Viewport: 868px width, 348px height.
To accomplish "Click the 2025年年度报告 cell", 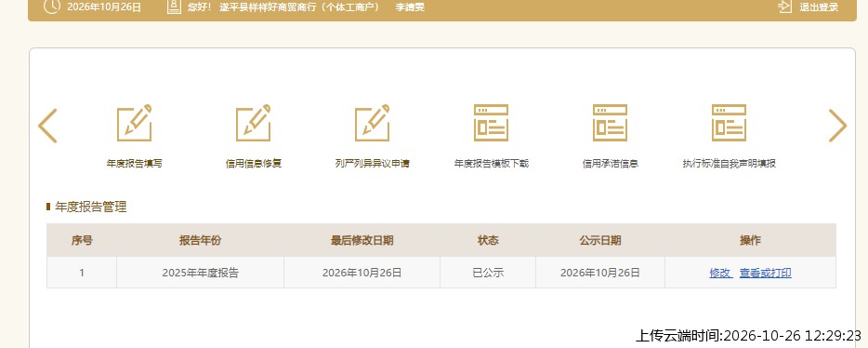I will 201,273.
